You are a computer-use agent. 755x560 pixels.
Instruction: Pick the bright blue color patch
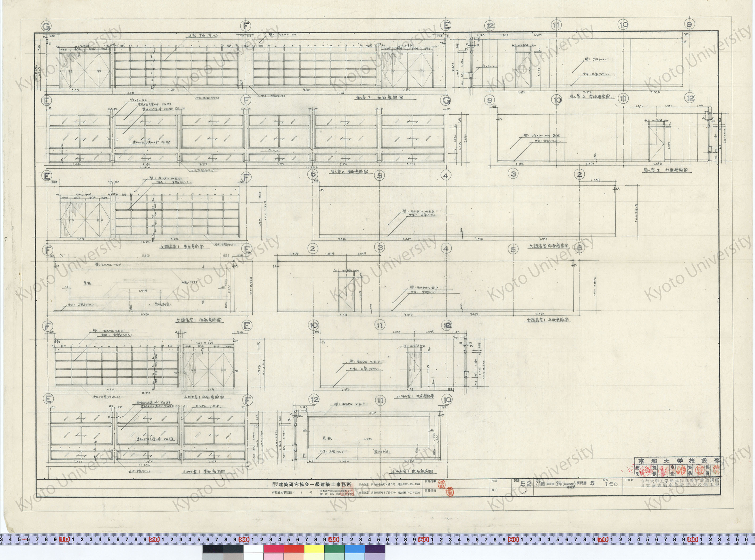(x=355, y=549)
